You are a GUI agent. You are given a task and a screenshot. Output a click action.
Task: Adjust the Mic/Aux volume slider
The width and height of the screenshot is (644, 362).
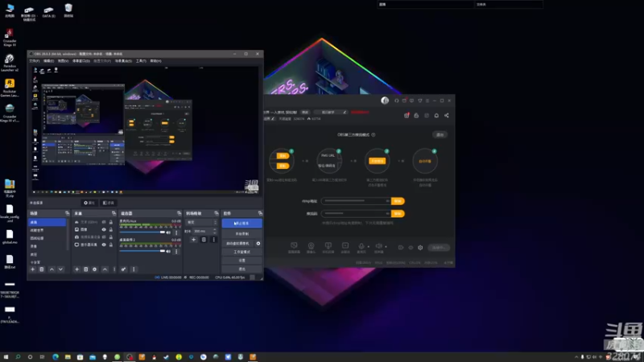(142, 232)
